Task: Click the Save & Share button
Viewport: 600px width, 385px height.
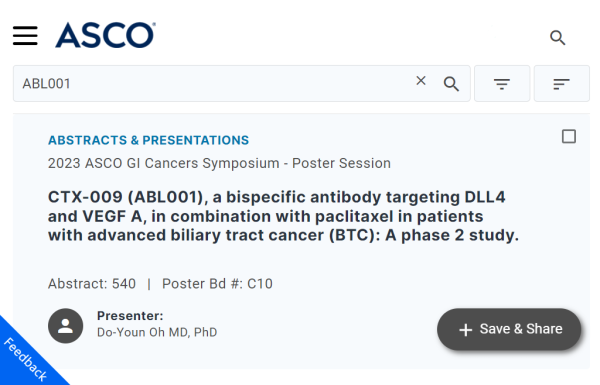Action: tap(509, 329)
